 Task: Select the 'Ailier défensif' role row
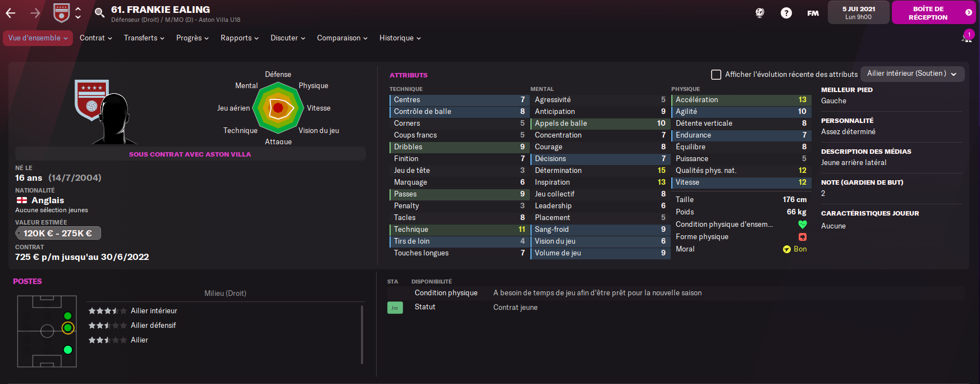[x=153, y=326]
